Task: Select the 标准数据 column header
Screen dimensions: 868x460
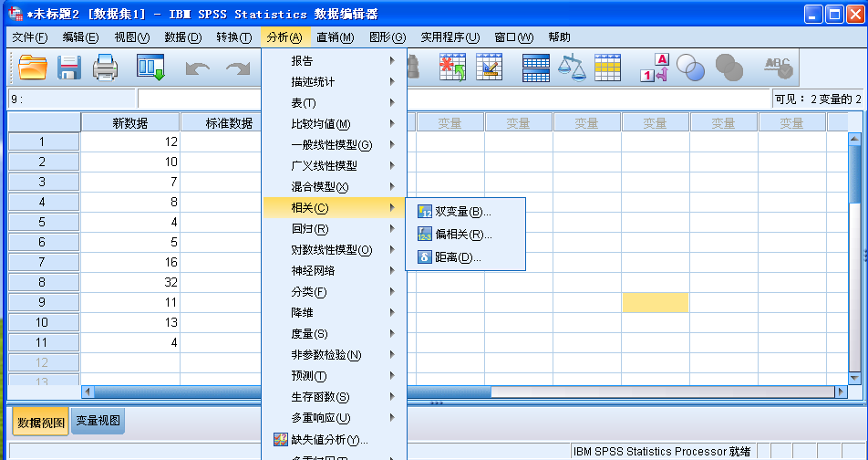Action: point(222,123)
